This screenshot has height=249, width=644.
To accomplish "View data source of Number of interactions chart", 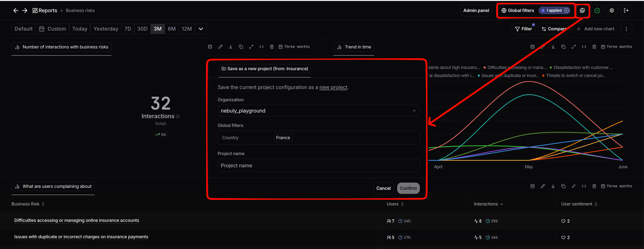I will click(x=210, y=47).
